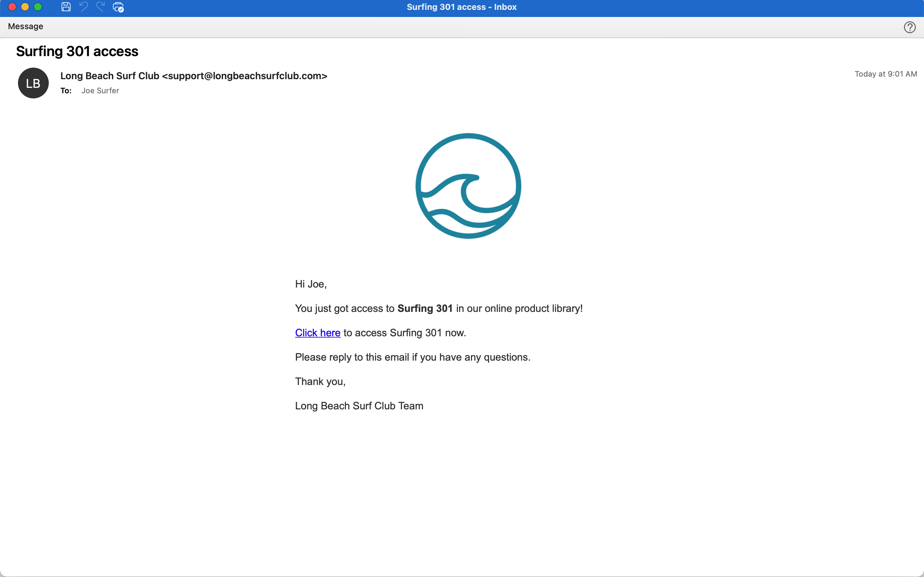Click the "Today at 9:01 AM" timestamp
Viewport: 924px width, 577px height.
(x=886, y=74)
